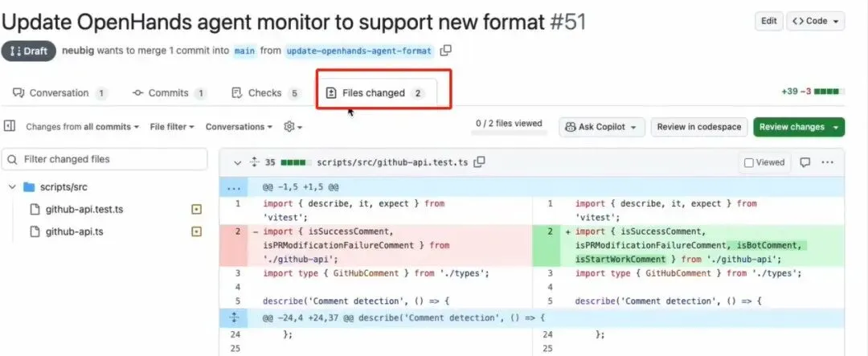Focus the Filter changed files field
The width and height of the screenshot is (868, 356).
click(x=104, y=159)
